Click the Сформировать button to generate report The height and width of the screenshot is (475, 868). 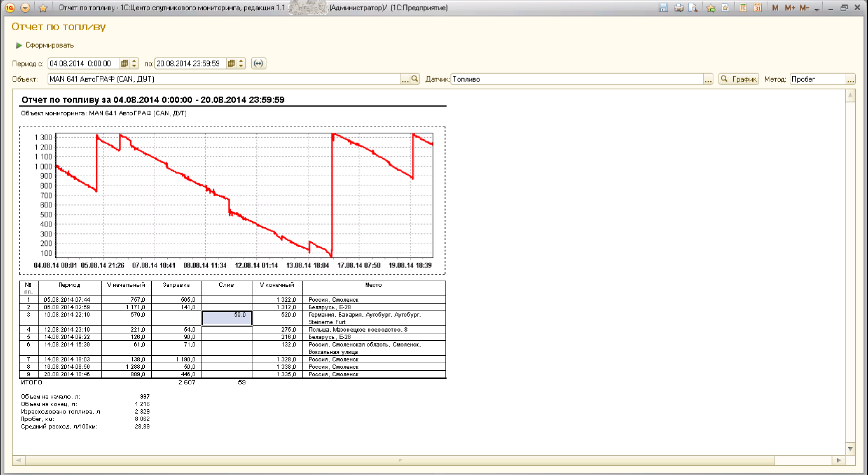[45, 45]
